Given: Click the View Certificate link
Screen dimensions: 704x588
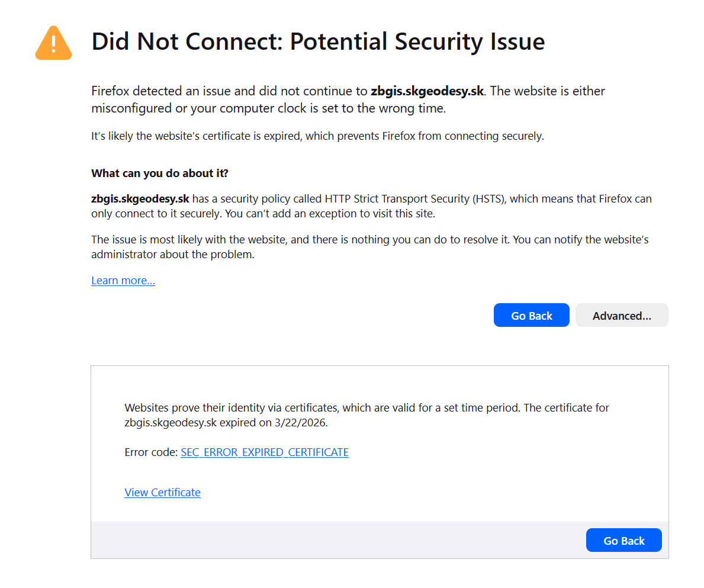Looking at the screenshot, I should point(162,493).
